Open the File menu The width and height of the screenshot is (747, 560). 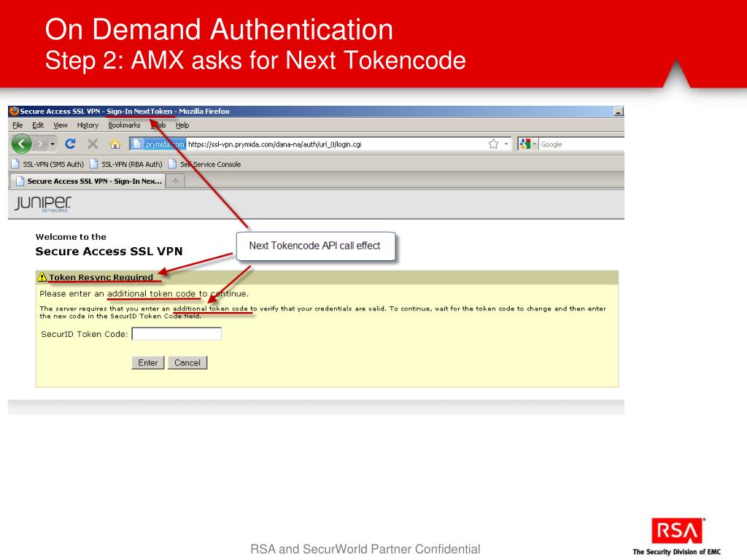click(18, 125)
